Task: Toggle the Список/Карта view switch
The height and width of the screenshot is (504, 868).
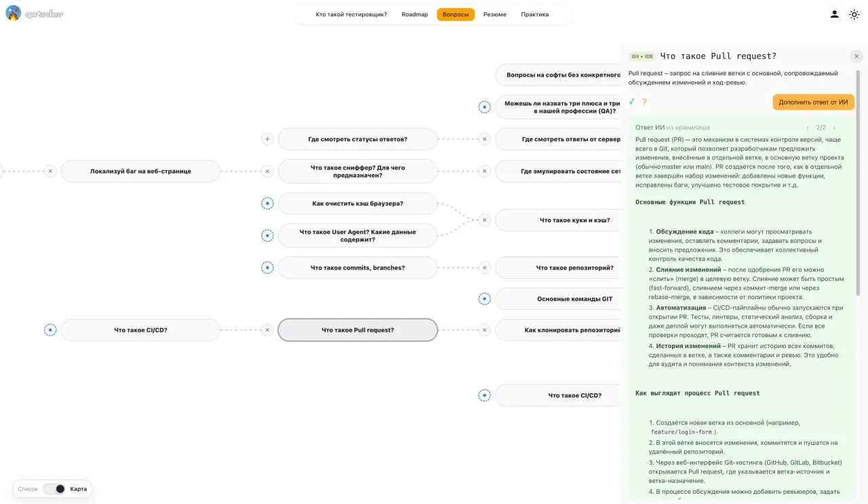Action: 54,488
